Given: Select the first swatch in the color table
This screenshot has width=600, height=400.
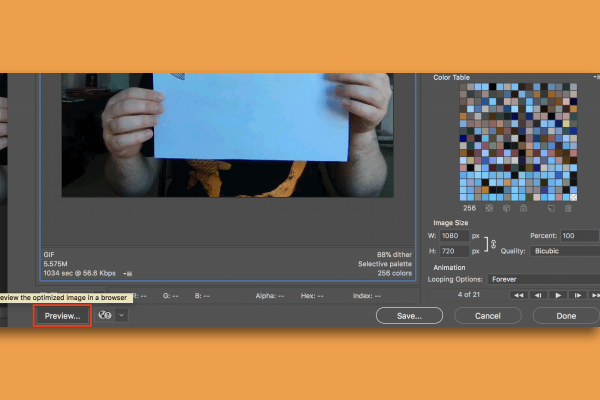Looking at the screenshot, I should point(463,87).
